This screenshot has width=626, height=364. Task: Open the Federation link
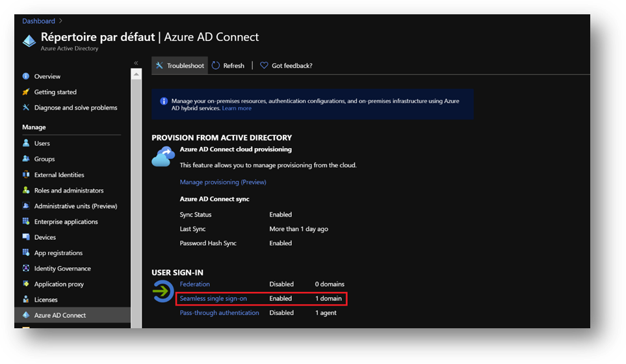[195, 284]
